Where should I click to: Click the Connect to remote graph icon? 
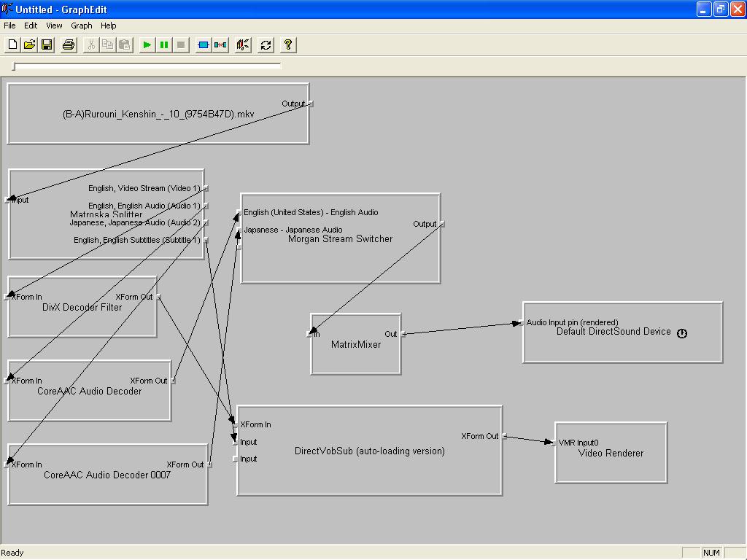[x=243, y=44]
